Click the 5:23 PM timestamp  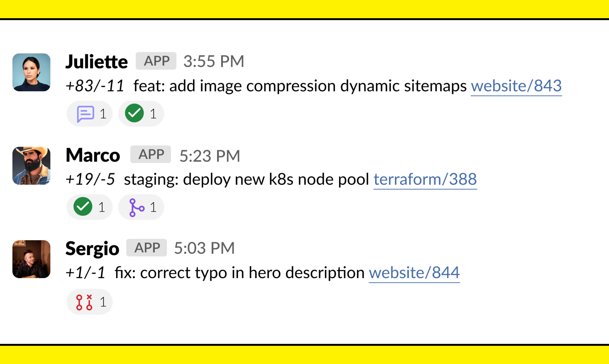[x=210, y=156]
